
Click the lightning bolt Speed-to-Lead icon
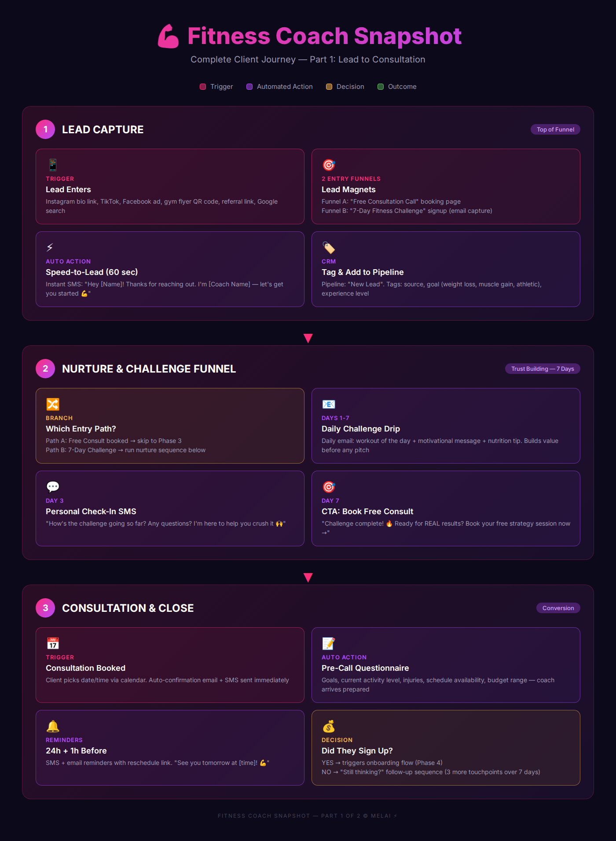pyautogui.click(x=50, y=248)
